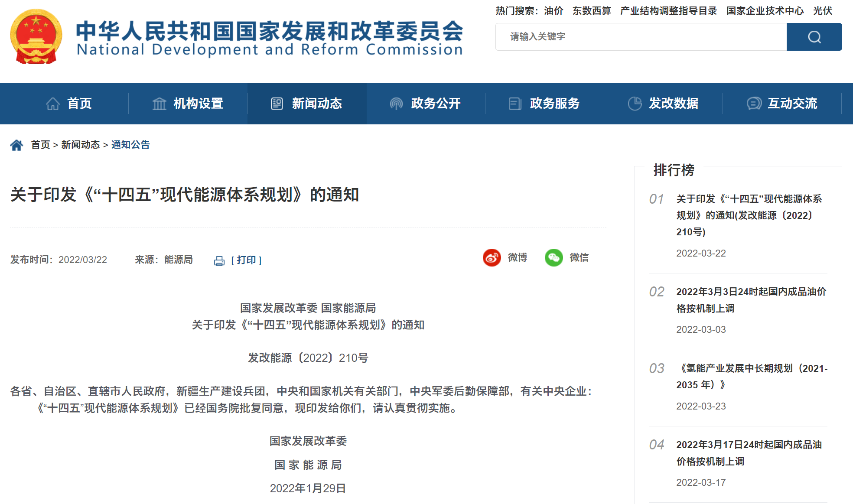Click the 东数西算 hot search keyword
Screen dimensions: 853x504
[x=592, y=11]
